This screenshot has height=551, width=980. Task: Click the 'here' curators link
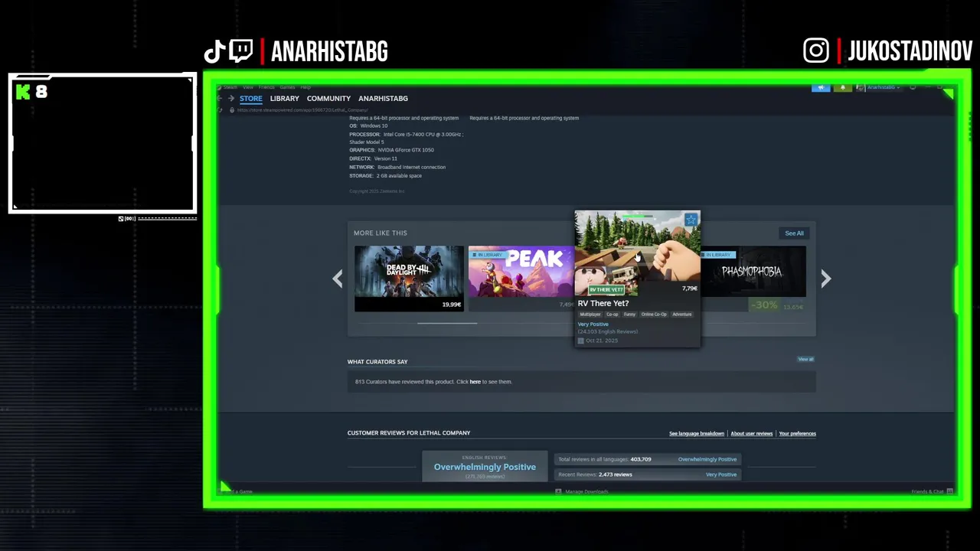(x=475, y=382)
